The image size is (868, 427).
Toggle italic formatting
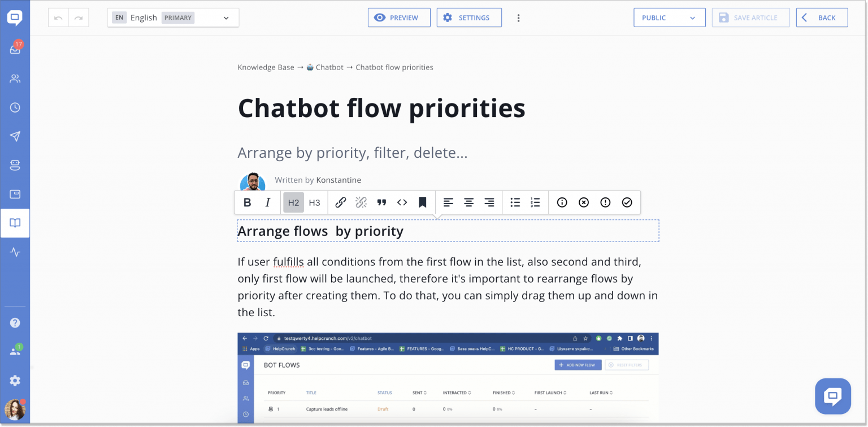[x=267, y=202]
